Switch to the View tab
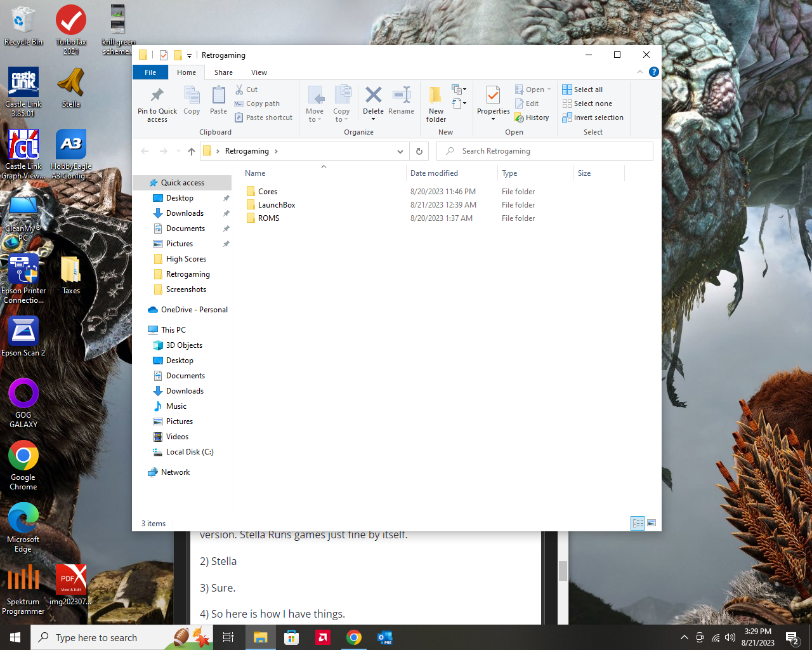The height and width of the screenshot is (650, 812). tap(259, 72)
